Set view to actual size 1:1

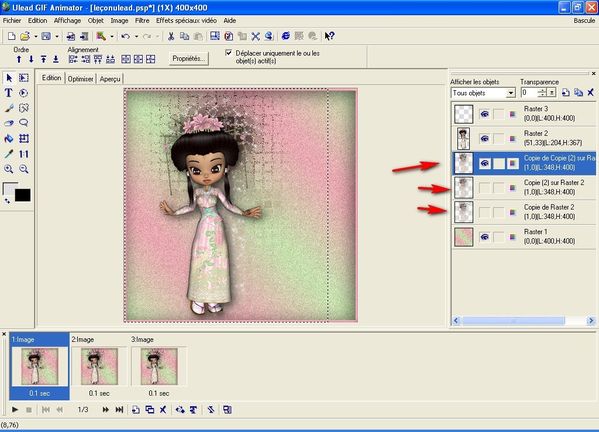tap(24, 154)
